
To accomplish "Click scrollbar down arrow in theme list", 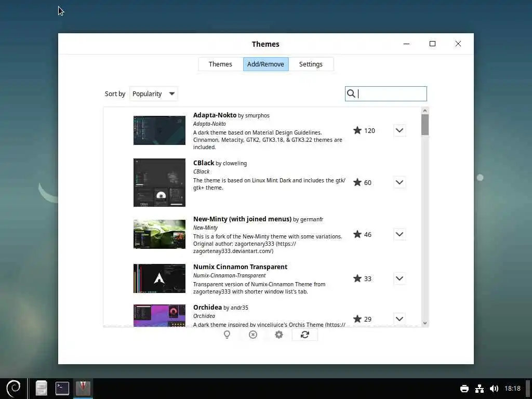I will (425, 323).
